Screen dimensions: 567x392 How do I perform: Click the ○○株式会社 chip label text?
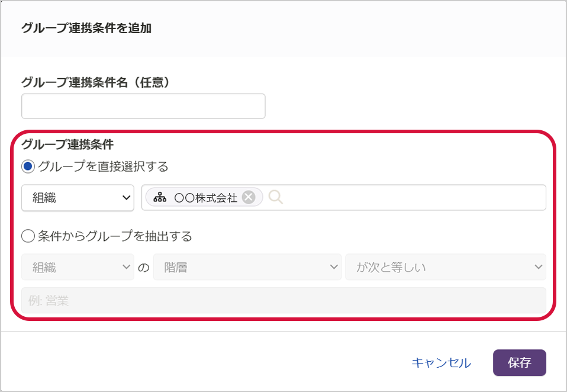(206, 198)
